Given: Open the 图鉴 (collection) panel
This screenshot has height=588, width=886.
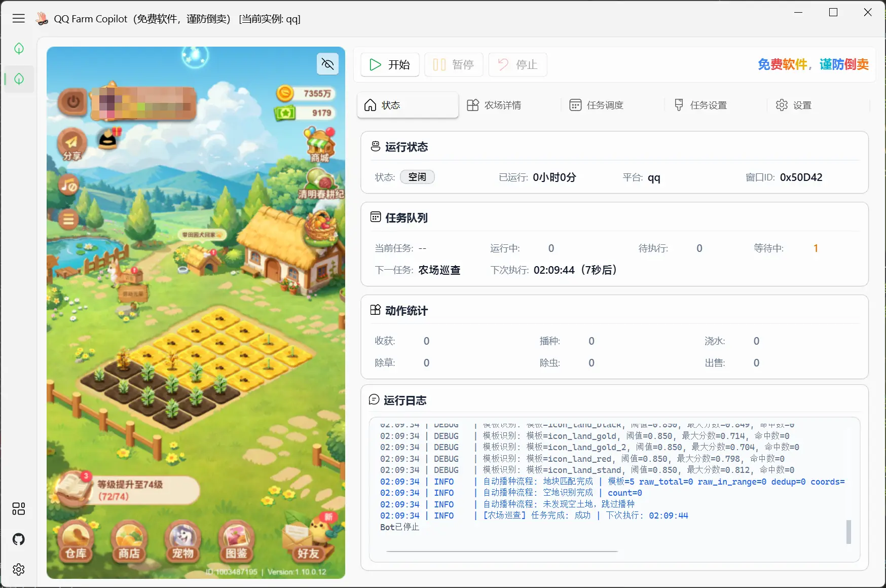Looking at the screenshot, I should pos(236,542).
